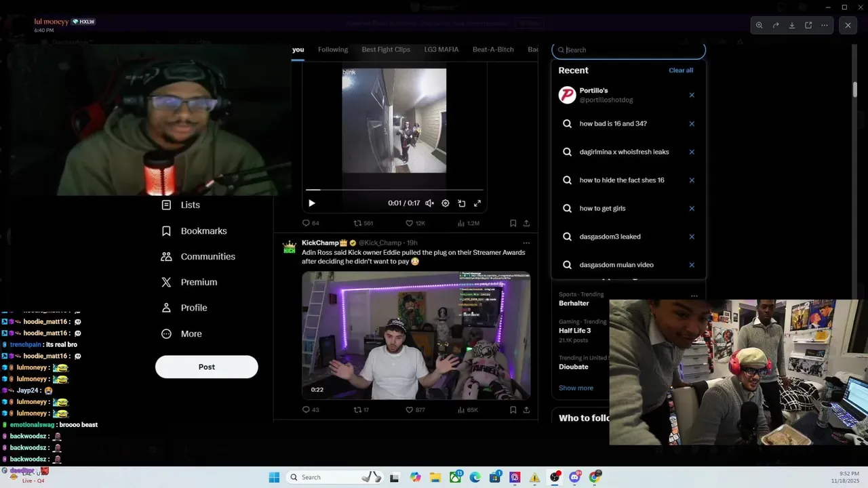868x488 pixels.
Task: Remove 'how bad is 16 and 34?' search
Action: tap(692, 124)
